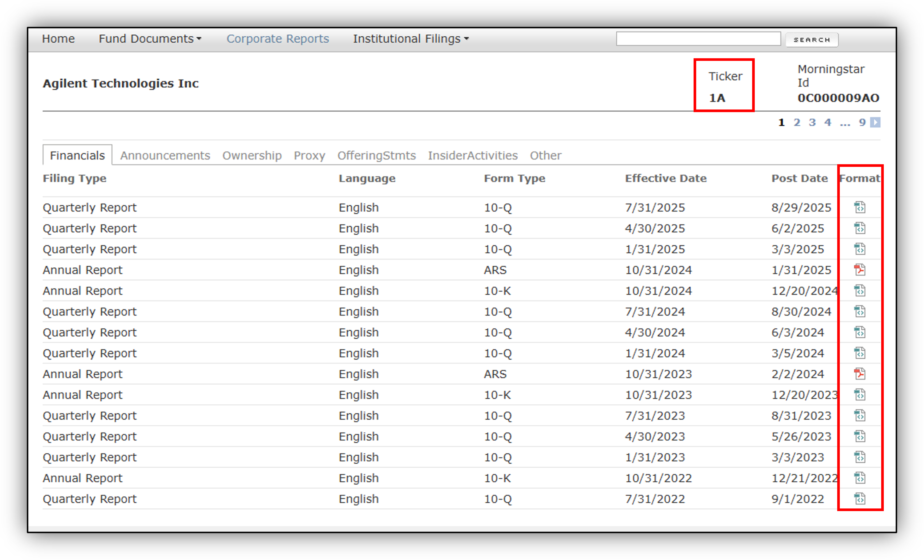Open document icon for 10-Q posted 5/26/2023
Viewport: 924px width, 560px height.
coord(860,436)
